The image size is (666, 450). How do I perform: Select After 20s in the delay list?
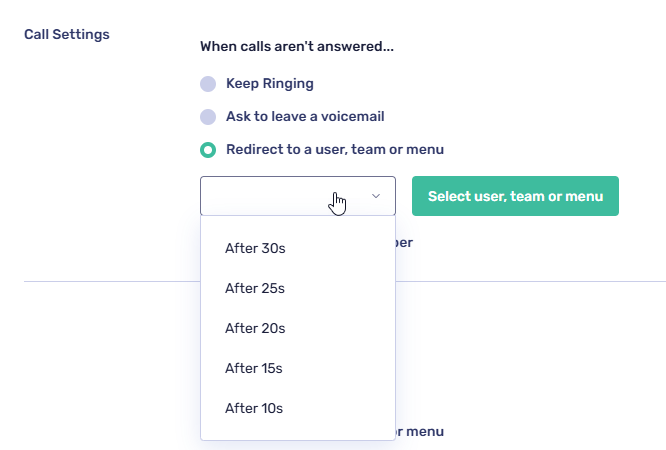click(x=255, y=328)
